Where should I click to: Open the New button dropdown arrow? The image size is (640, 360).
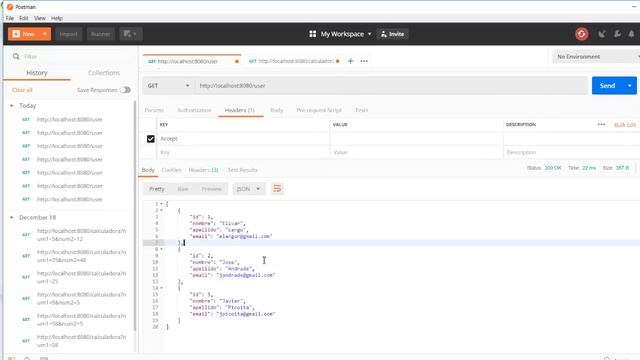pyautogui.click(x=45, y=34)
